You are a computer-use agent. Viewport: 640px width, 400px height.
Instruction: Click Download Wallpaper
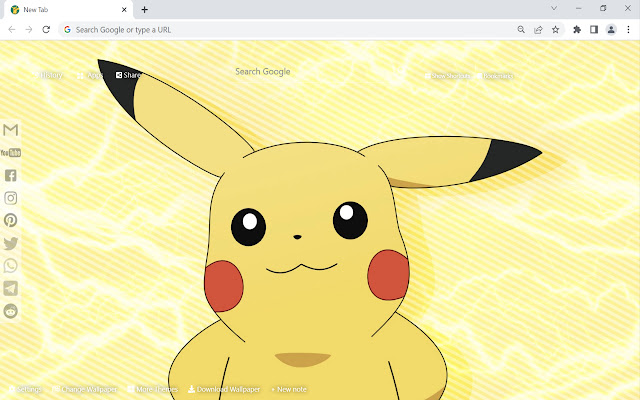pos(224,389)
